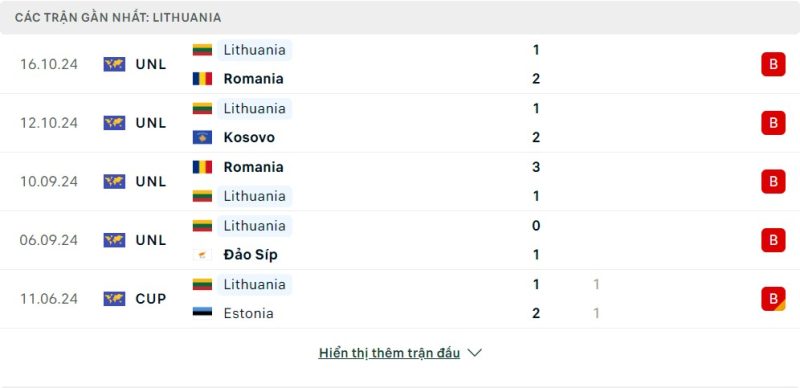Image resolution: width=800 pixels, height=388 pixels.
Task: Expand list with the chevron beside Hiển thị thêm trận đấu
Action: point(474,353)
